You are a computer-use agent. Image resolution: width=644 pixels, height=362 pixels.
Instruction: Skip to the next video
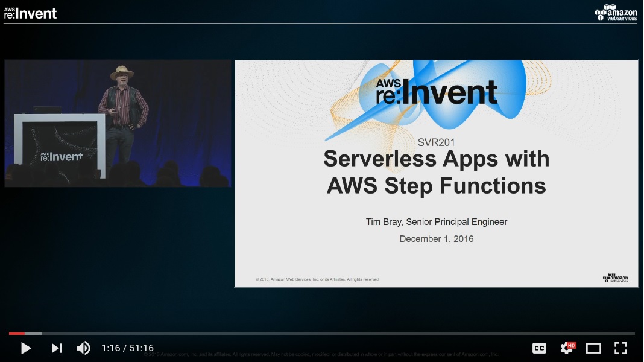[57, 348]
